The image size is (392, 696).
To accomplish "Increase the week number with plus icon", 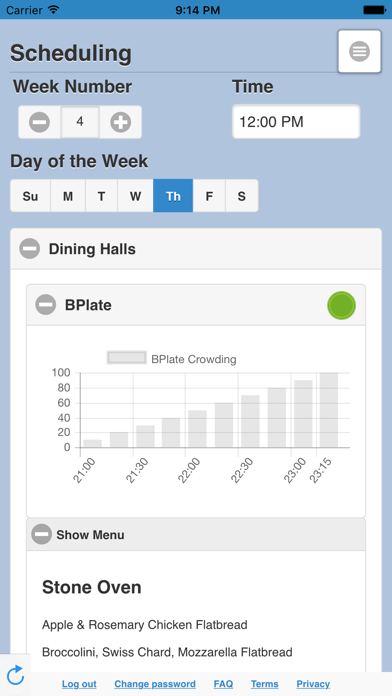I will [x=120, y=122].
